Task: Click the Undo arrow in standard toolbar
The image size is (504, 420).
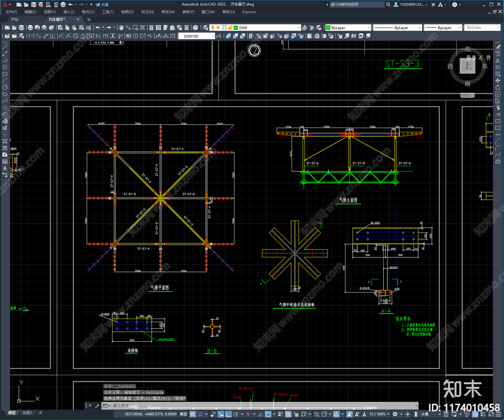Action: 98,28
